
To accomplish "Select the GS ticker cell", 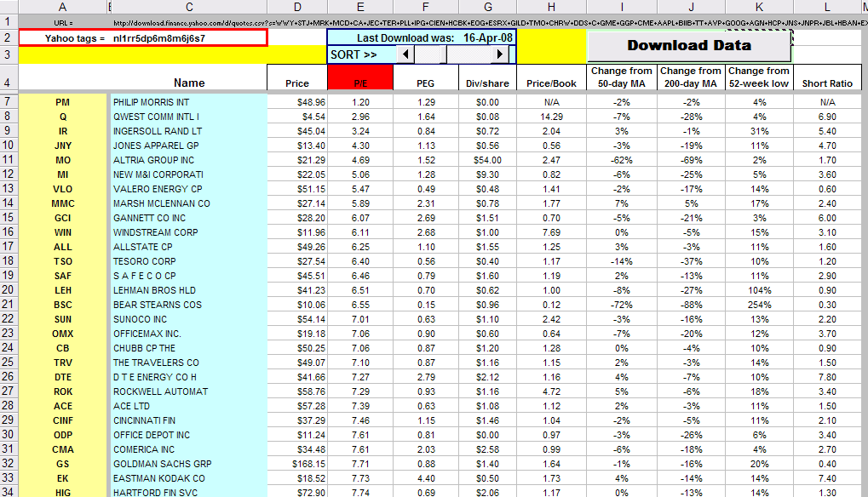I will point(62,464).
